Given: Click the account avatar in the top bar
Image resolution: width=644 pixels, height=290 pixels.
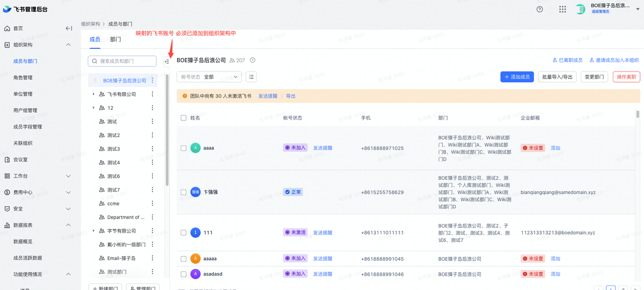Looking at the screenshot, I should click(x=581, y=9).
